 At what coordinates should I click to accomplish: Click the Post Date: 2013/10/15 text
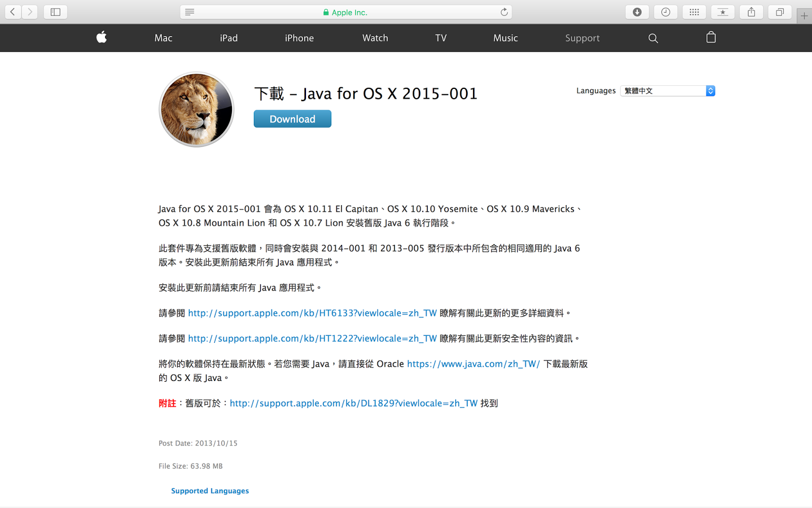click(x=198, y=443)
